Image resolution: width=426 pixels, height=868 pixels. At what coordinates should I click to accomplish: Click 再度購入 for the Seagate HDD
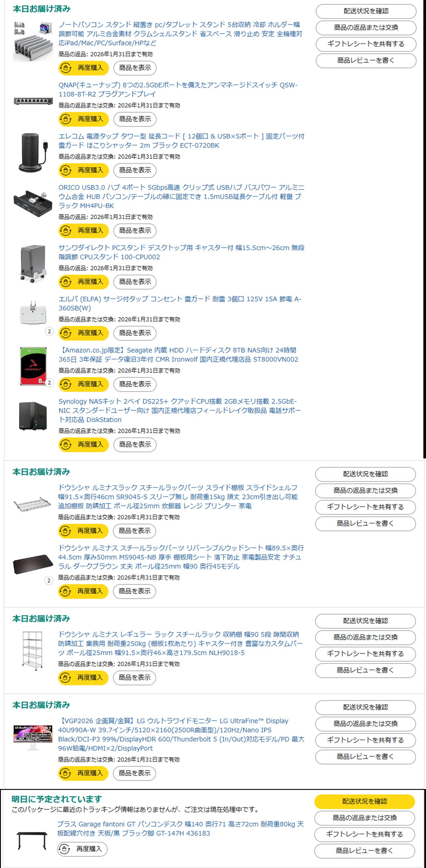tap(84, 384)
